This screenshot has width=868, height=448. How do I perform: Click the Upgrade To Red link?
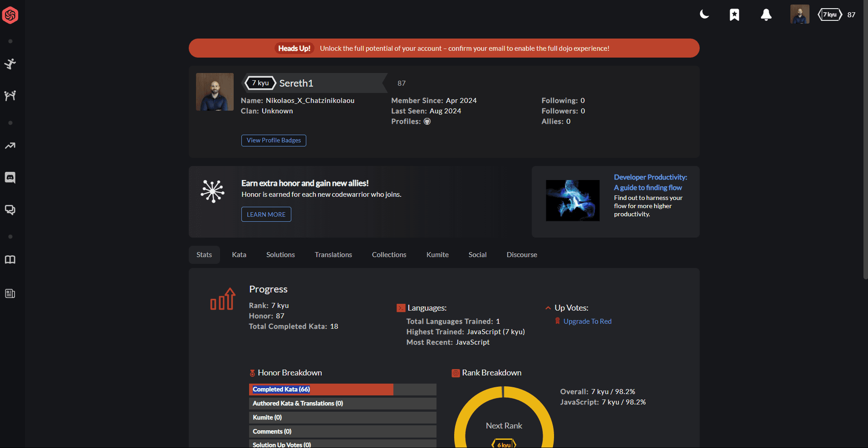coord(588,321)
